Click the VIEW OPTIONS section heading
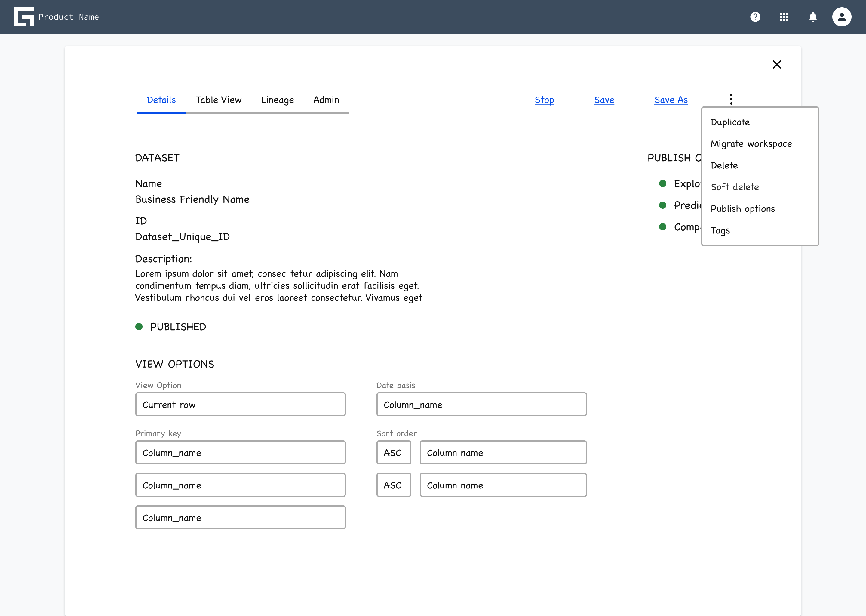Image resolution: width=866 pixels, height=616 pixels. (x=174, y=364)
